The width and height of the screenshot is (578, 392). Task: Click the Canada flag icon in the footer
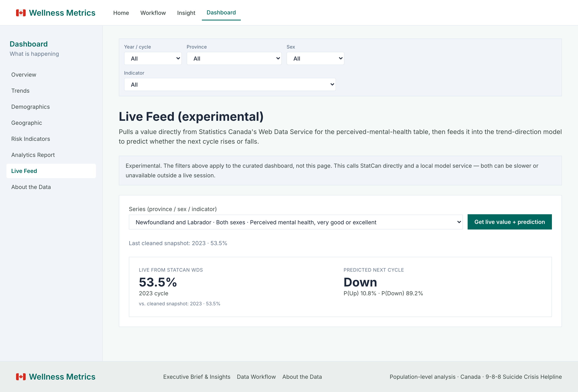click(x=21, y=377)
